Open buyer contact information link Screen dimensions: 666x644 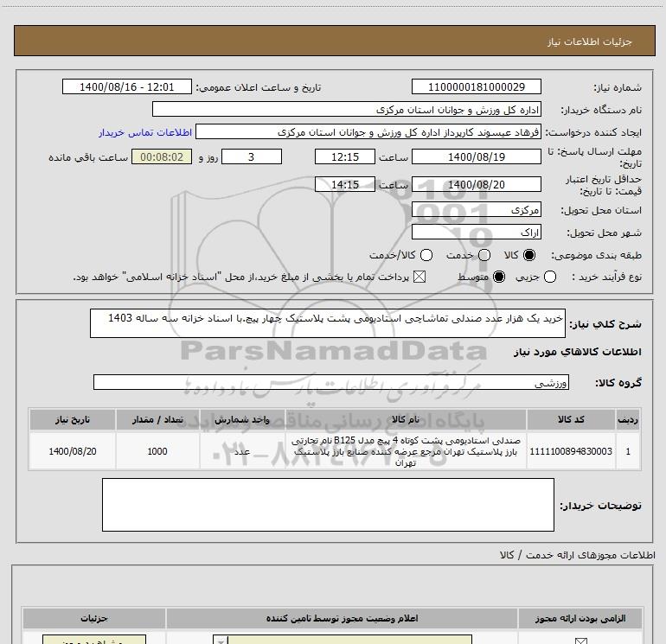145,132
